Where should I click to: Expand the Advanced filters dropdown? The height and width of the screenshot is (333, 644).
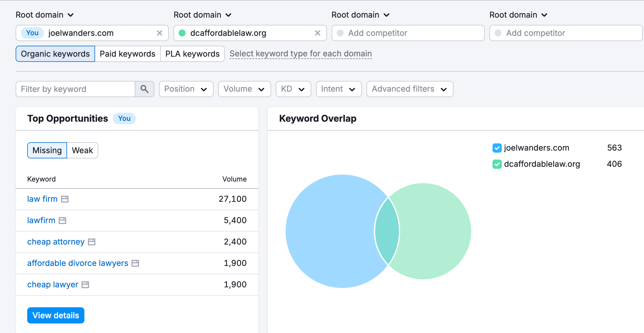tap(410, 89)
